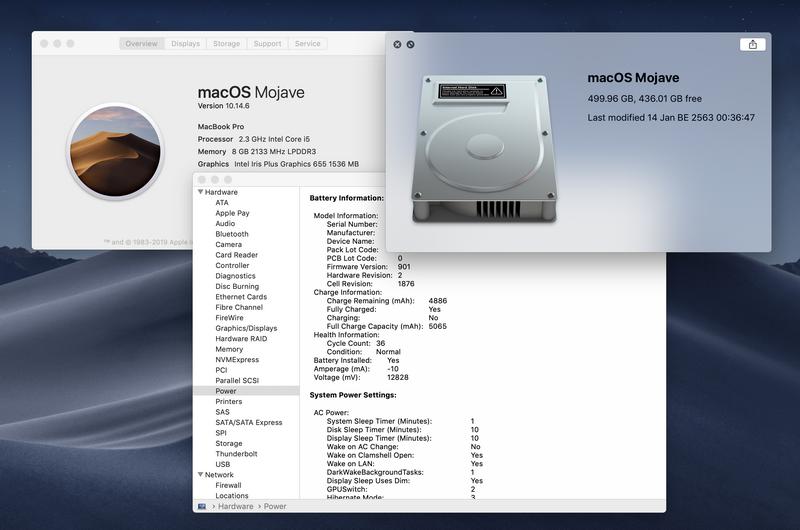Click the share icon in Quick Look window
The image size is (800, 530).
pyautogui.click(x=753, y=44)
